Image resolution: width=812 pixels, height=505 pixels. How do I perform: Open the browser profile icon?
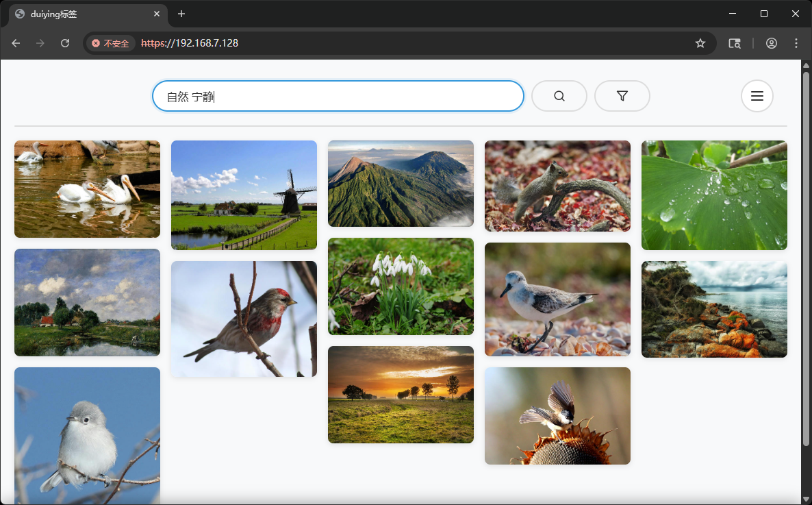[771, 43]
